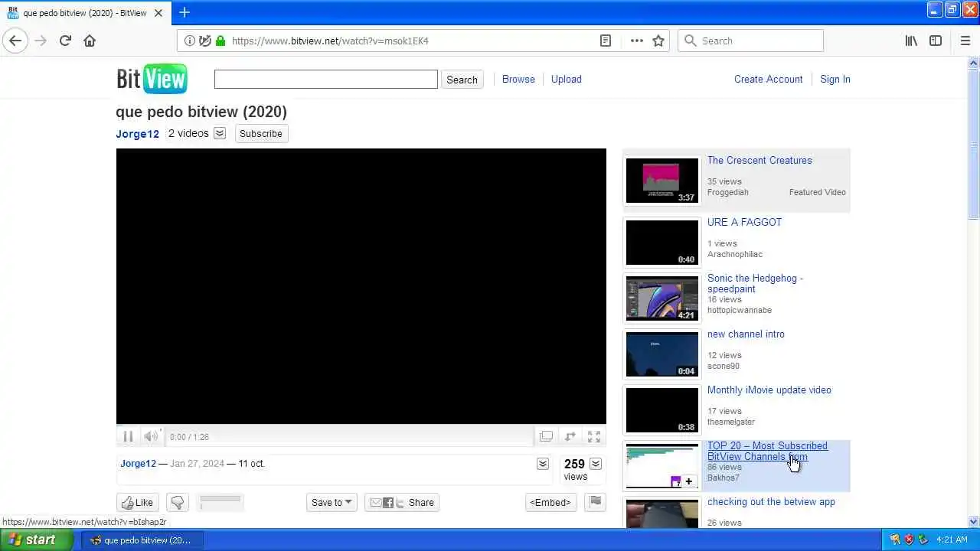Image resolution: width=980 pixels, height=551 pixels.
Task: Click the thumbs-up Like button
Action: click(x=138, y=502)
